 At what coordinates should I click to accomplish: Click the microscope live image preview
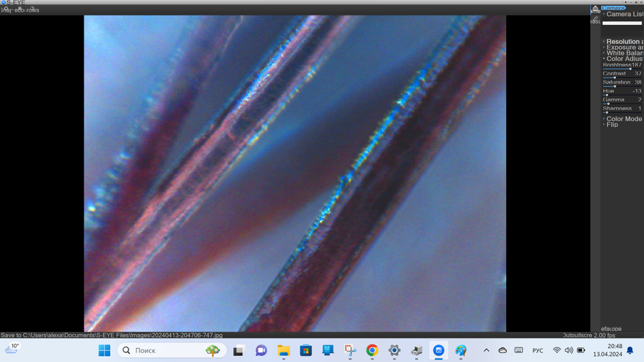click(295, 173)
